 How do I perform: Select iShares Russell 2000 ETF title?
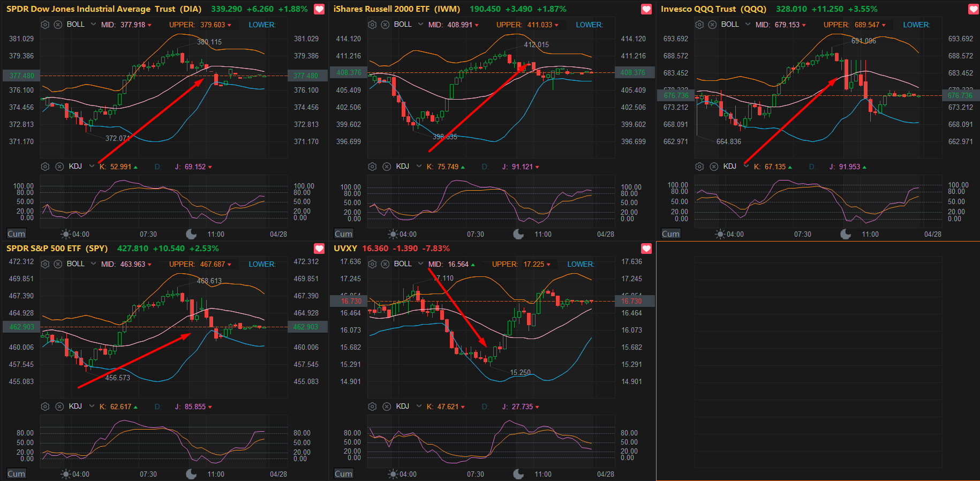pos(397,9)
